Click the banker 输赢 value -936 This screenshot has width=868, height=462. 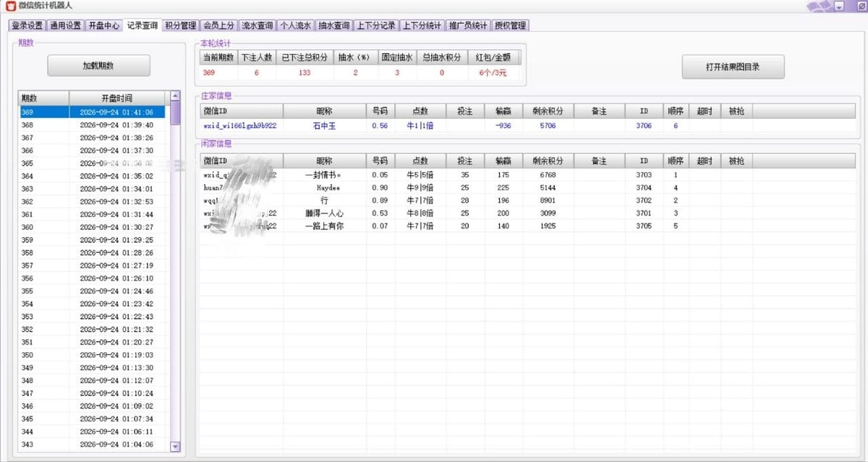(x=503, y=126)
